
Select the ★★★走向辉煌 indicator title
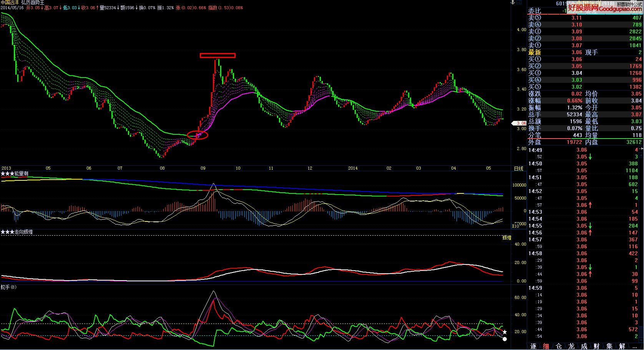pos(17,232)
